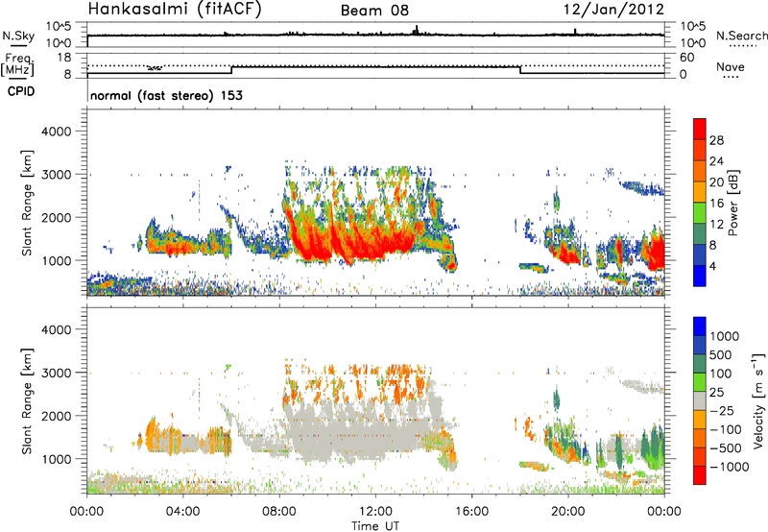
Task: Click the date '12/Jan/2012'
Action: (613, 10)
